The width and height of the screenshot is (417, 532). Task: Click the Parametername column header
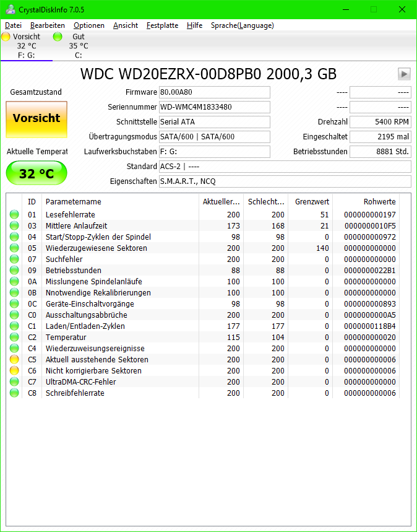[120, 201]
